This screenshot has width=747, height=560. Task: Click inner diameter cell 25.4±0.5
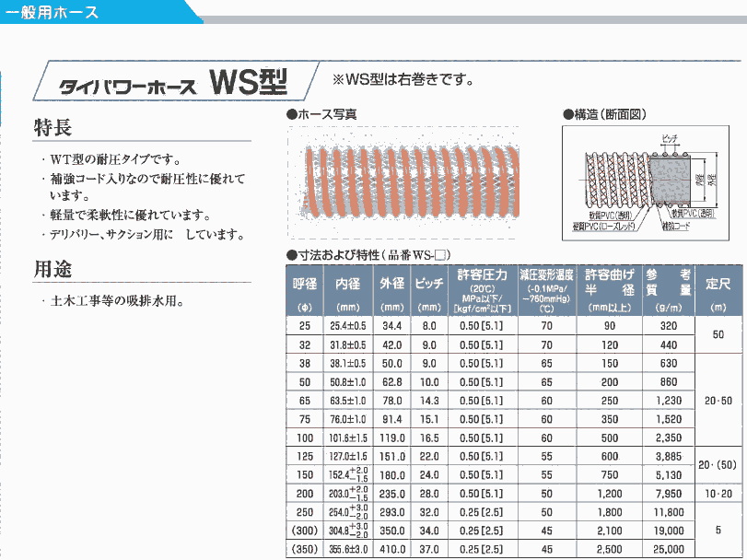tap(348, 326)
